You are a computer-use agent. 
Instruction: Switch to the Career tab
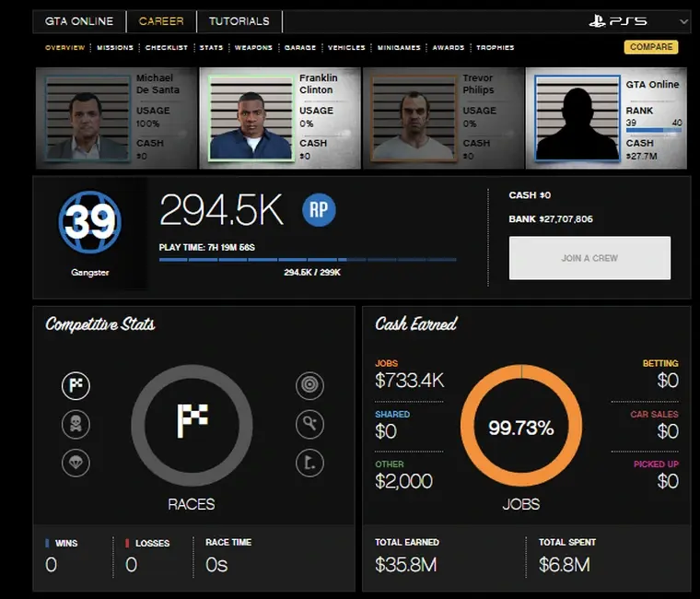point(161,21)
